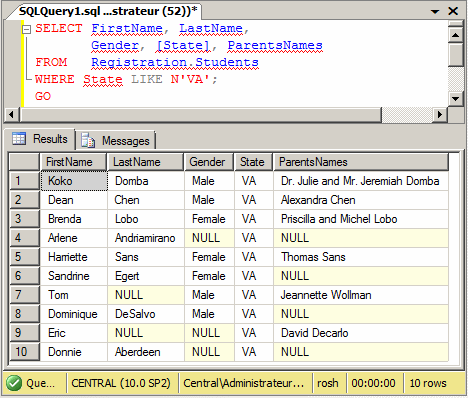Click the Dominique first name cell
This screenshot has width=468, height=398.
coord(74,314)
